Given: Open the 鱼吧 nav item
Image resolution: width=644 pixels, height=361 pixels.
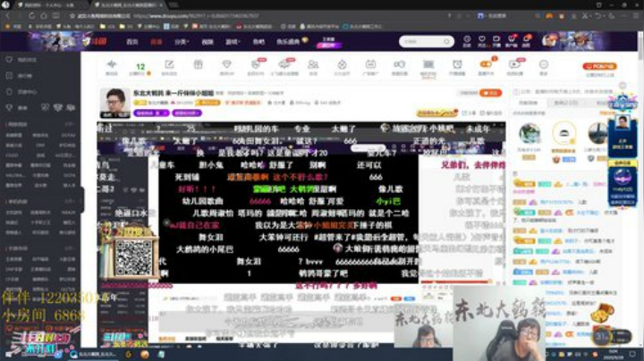Looking at the screenshot, I should (258, 42).
